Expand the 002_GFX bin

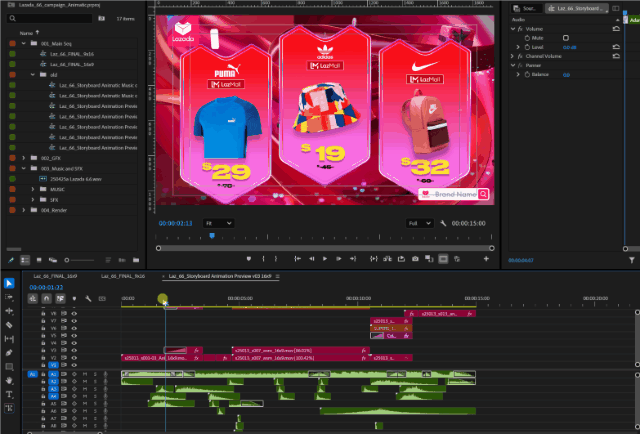pyautogui.click(x=24, y=158)
